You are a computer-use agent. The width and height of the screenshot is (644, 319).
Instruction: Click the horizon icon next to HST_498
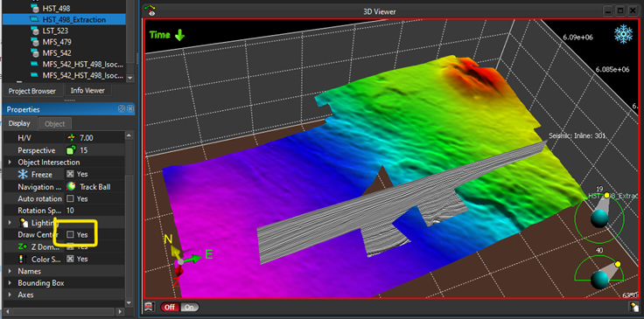pyautogui.click(x=36, y=8)
